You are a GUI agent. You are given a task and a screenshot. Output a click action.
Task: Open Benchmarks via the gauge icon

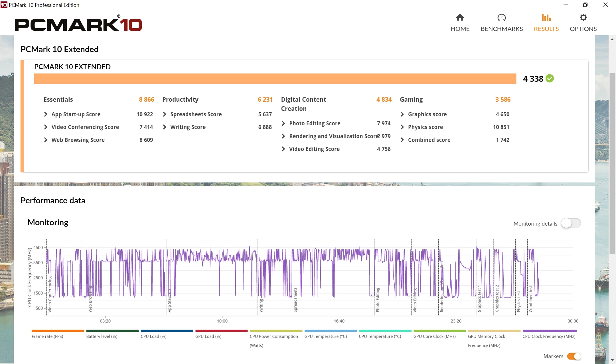tap(501, 18)
